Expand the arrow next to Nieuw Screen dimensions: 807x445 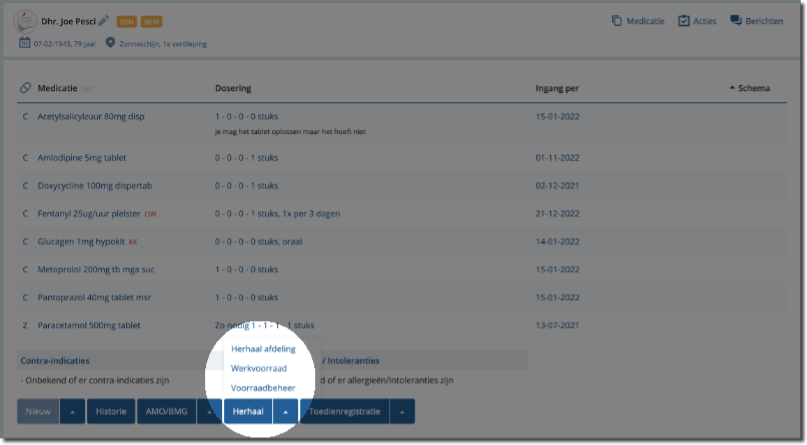click(73, 411)
